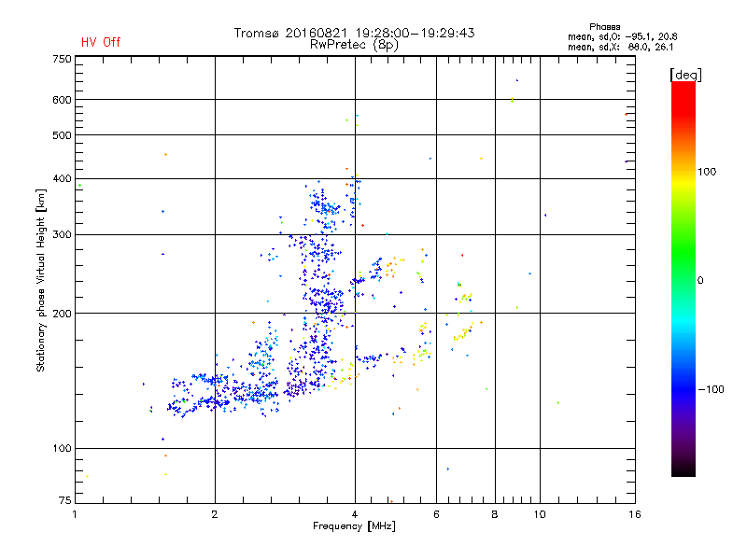The image size is (747, 560).
Task: Click the 'Stationary phase Virtual Height [km]' axis label
Action: coord(41,280)
